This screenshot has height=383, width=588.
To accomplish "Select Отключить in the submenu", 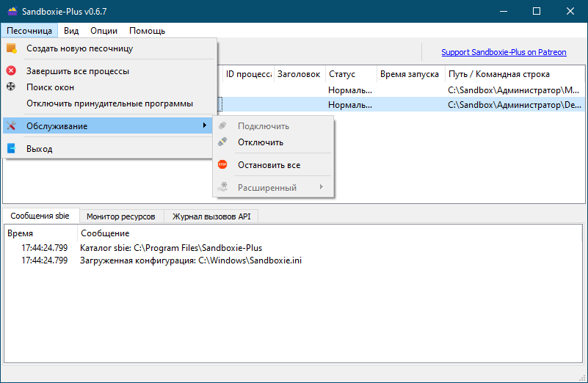I will tap(273, 142).
